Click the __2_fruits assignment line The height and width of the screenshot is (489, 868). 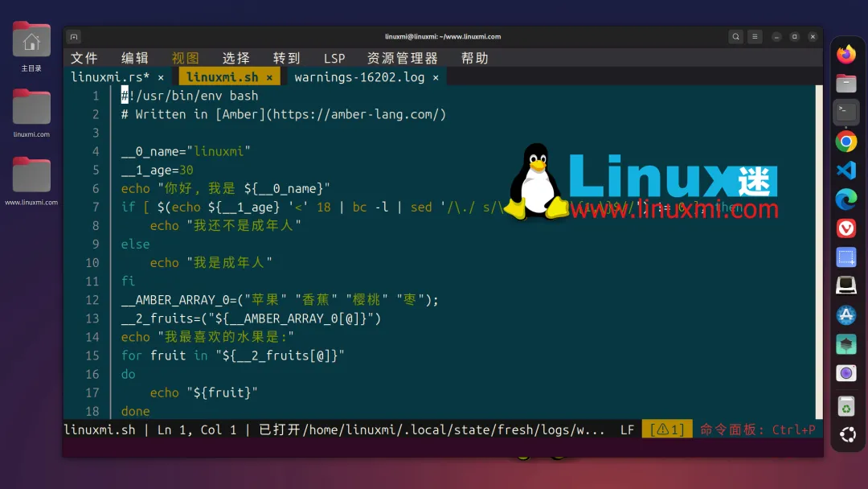click(251, 319)
